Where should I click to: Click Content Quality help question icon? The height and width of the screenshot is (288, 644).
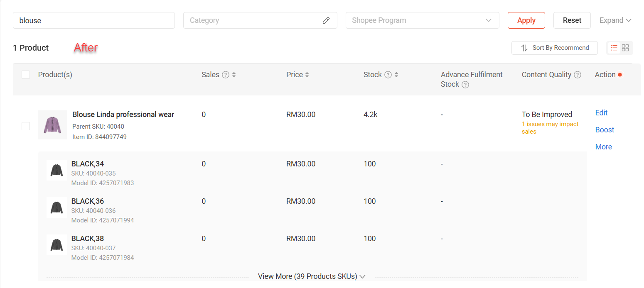pyautogui.click(x=578, y=75)
